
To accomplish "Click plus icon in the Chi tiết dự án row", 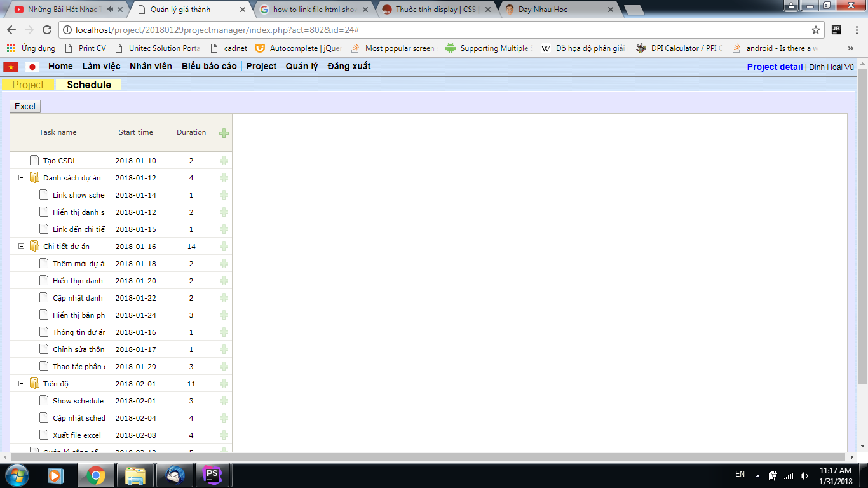I will [x=224, y=247].
